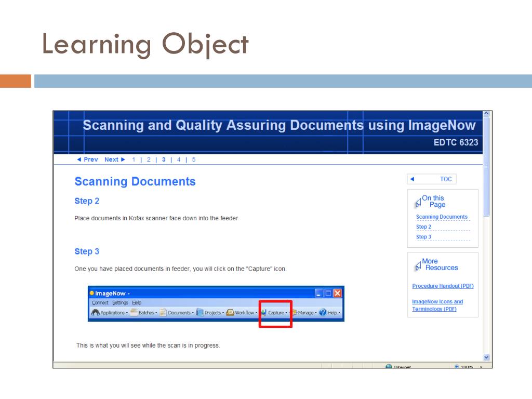Jump to Step 2 in On this Page
This screenshot has width=532, height=399.
423,227
